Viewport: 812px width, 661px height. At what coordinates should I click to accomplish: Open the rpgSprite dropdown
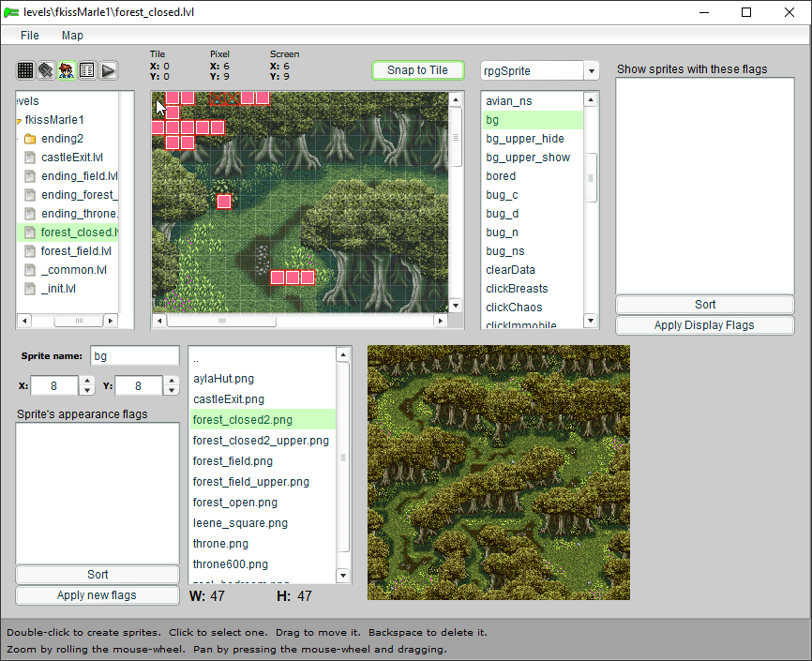(591, 71)
